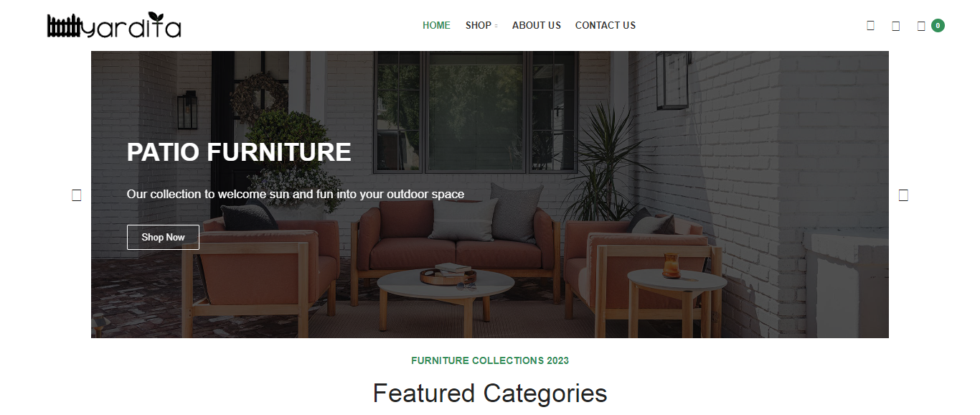Go to the ABOUT US page
The width and height of the screenshot is (980, 415).
tap(537, 25)
